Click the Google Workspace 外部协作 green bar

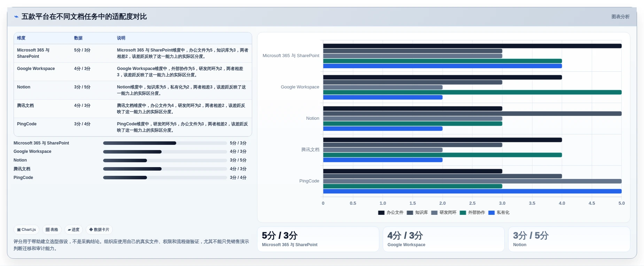pos(472,92)
